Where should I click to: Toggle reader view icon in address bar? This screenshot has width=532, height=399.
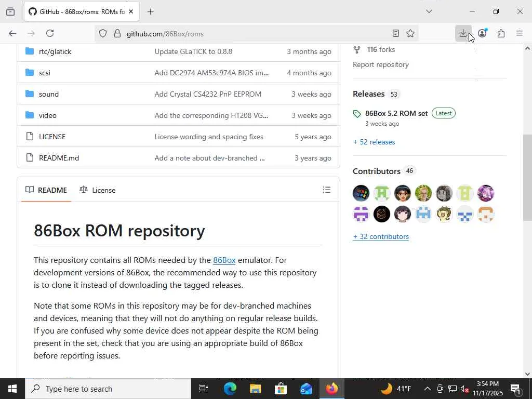point(395,33)
